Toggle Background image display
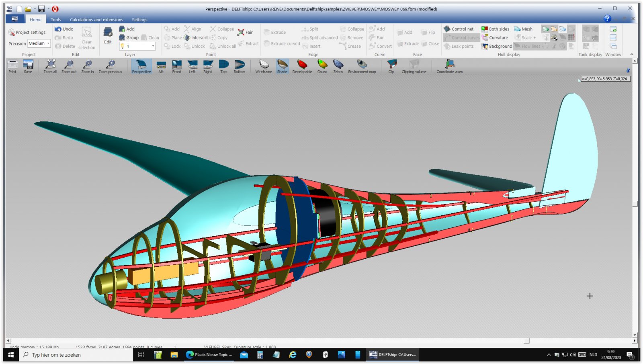This screenshot has width=643, height=364. (497, 46)
